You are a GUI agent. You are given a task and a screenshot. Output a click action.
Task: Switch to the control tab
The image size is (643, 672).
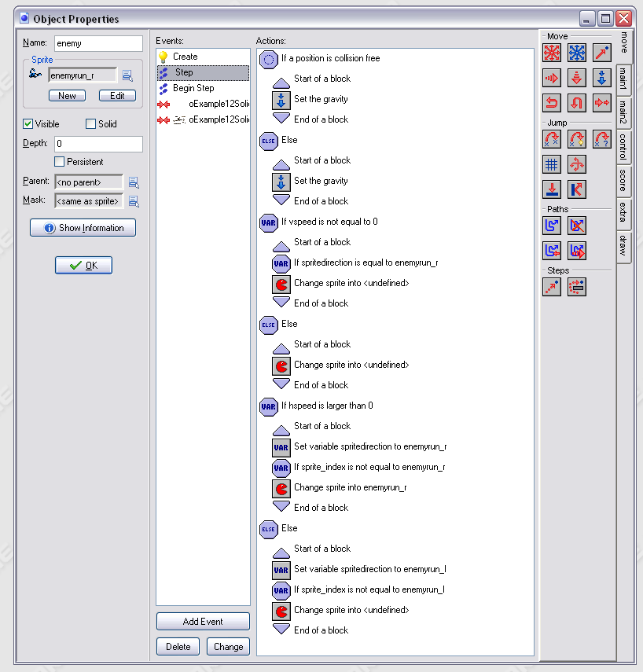(x=623, y=146)
